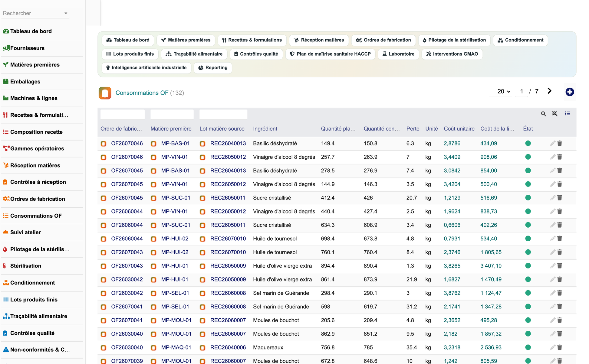The height and width of the screenshot is (364, 589).
Task: Click the search magnifier icon in table header
Action: [544, 114]
